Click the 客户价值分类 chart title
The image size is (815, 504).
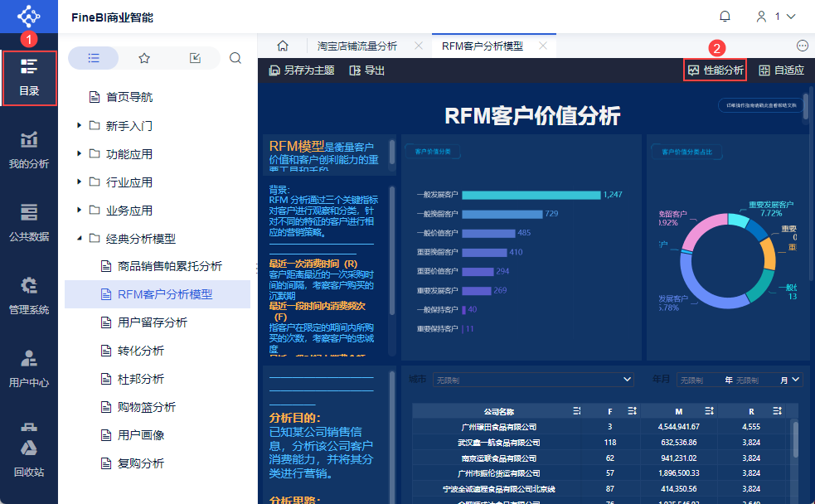pos(433,152)
